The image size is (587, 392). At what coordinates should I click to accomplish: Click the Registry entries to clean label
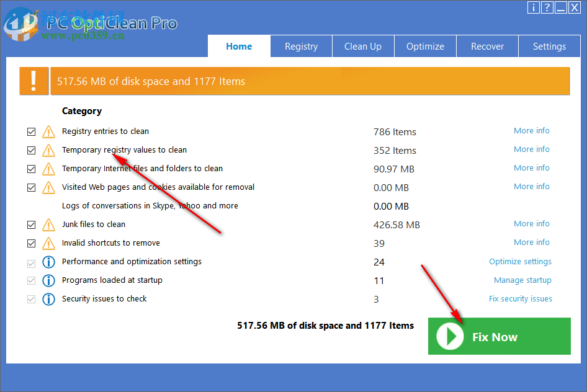pos(105,131)
